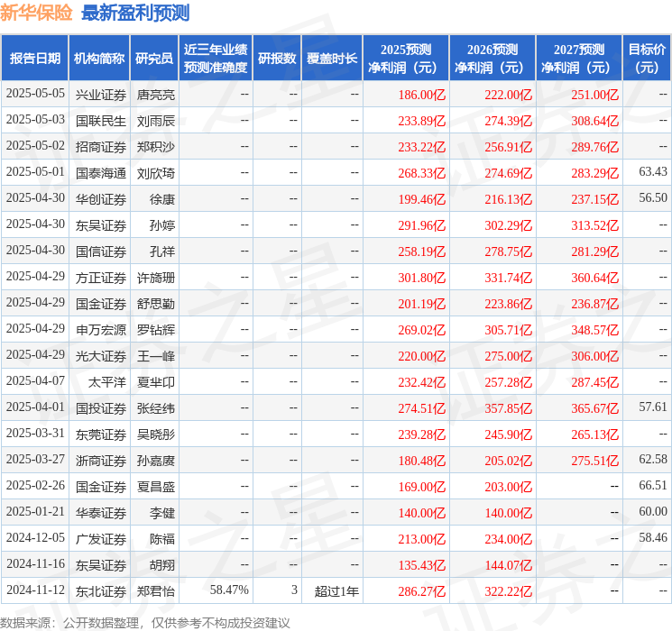Image resolution: width=672 pixels, height=631 pixels.
Task: Click target price 66.51
Action: [x=653, y=485]
